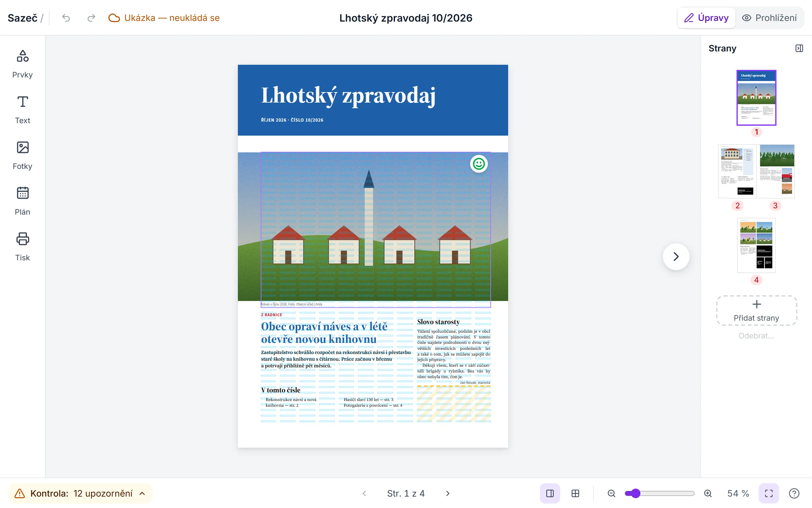Select the Lhotský zpravodaj masthead title

(x=348, y=96)
